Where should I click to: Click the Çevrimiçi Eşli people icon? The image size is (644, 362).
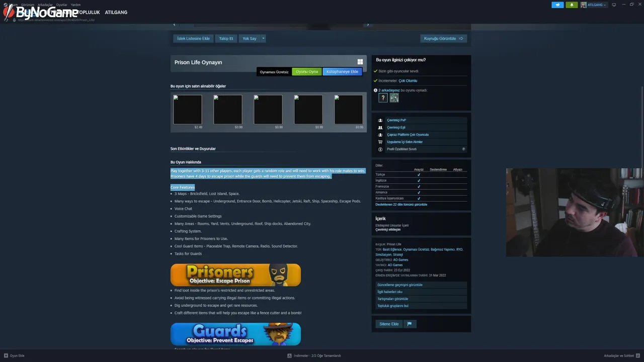(380, 127)
